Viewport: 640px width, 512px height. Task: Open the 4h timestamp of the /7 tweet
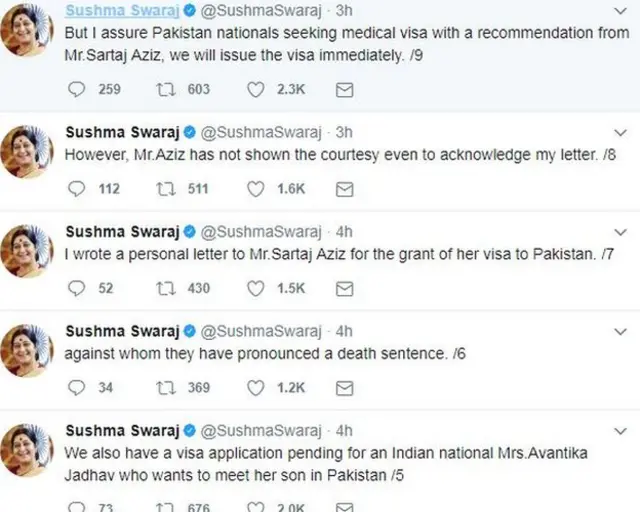[343, 232]
